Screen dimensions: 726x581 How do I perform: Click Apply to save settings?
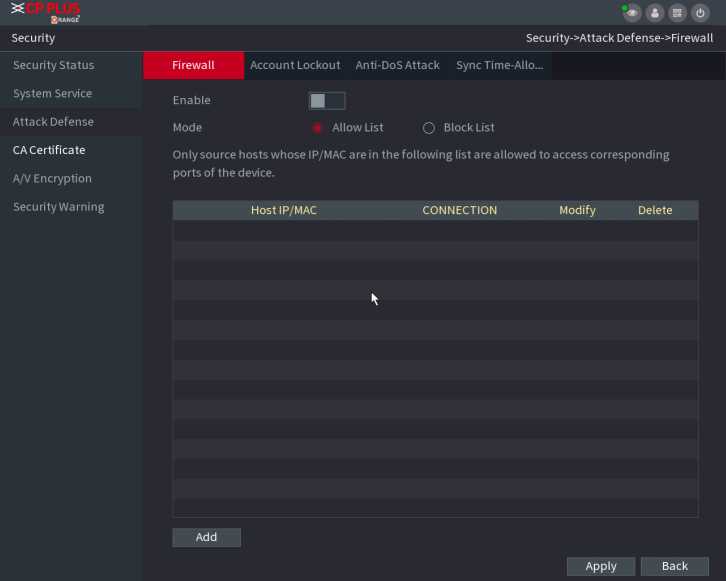pyautogui.click(x=600, y=566)
